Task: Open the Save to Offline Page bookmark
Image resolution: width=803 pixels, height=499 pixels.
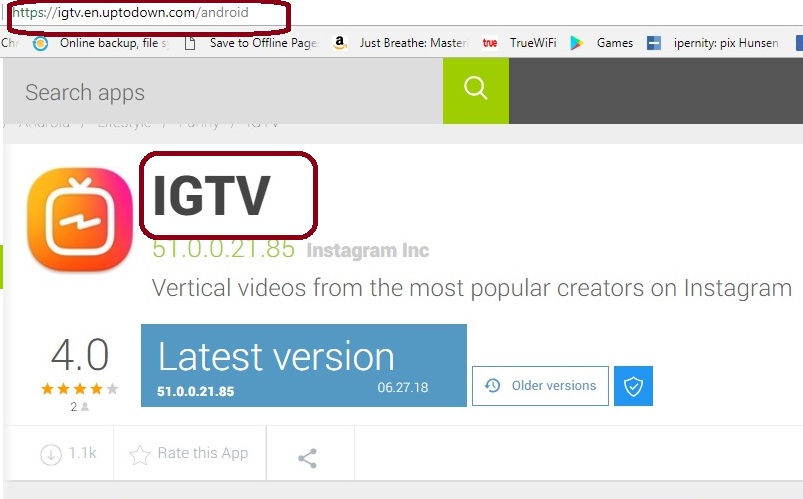Action: [x=251, y=43]
